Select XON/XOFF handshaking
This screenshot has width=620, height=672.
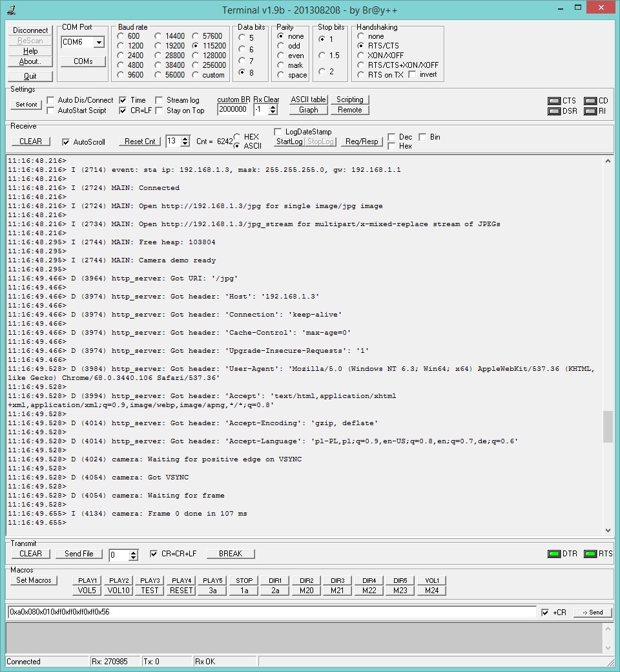click(361, 56)
